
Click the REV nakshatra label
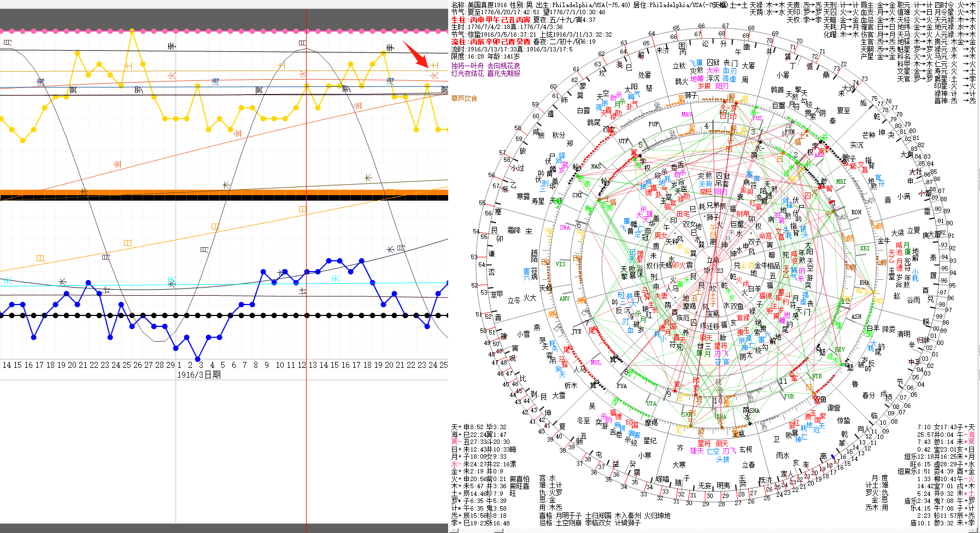coord(840,349)
